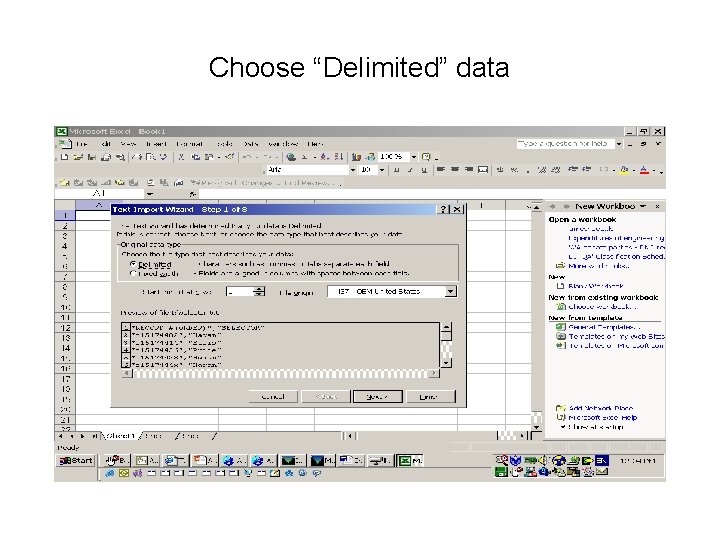Click the Save toolbar icon
Viewport: 720px width, 540px height.
pyautogui.click(x=91, y=157)
